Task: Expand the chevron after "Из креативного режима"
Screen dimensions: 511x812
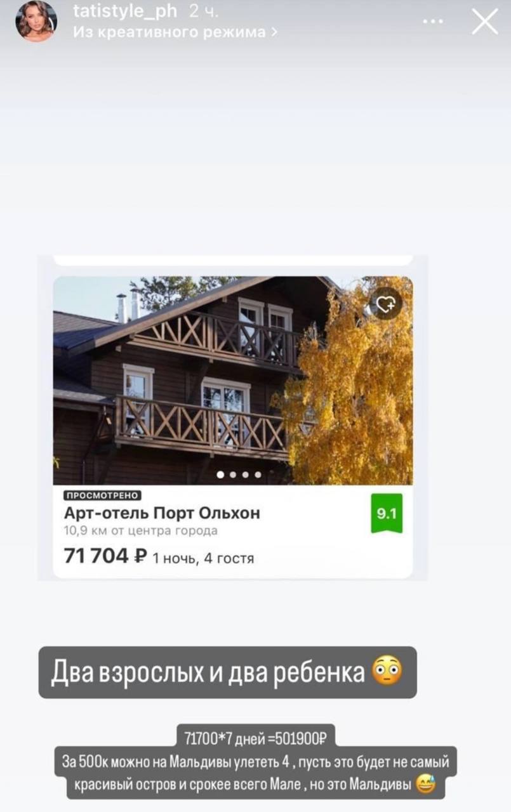Action: point(274,32)
